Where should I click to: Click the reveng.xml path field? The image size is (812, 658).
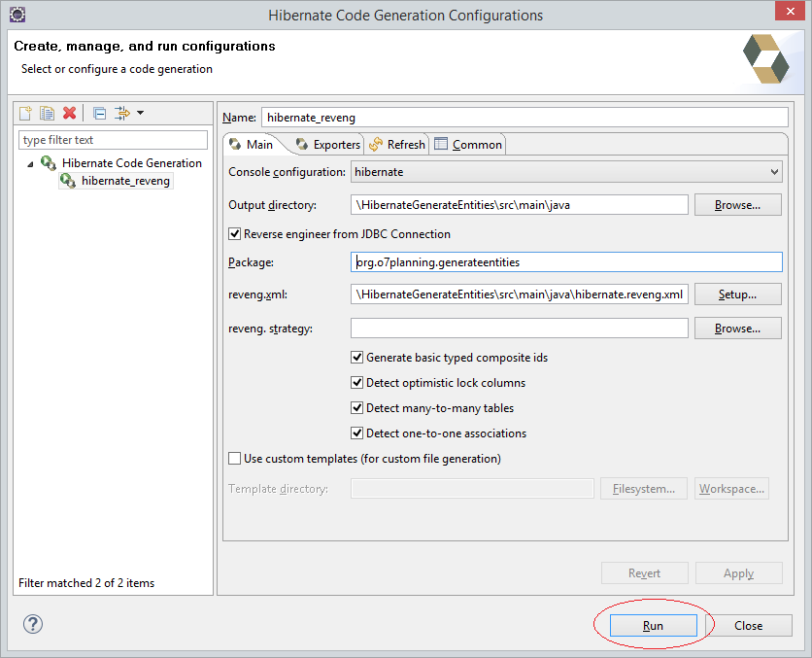[x=520, y=294]
